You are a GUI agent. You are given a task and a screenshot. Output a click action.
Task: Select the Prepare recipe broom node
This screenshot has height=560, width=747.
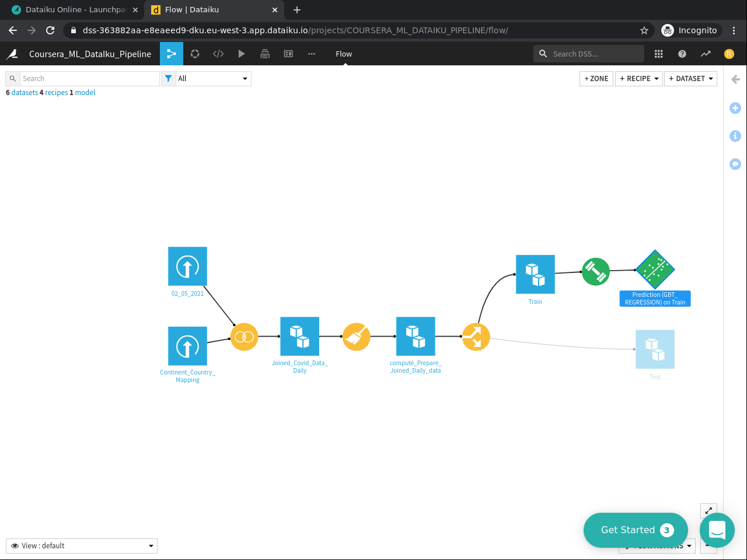356,337
